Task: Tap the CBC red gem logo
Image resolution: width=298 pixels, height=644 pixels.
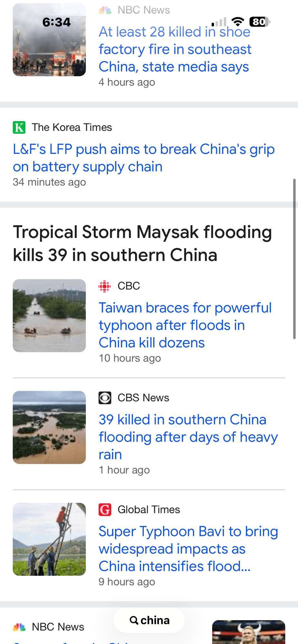Action: pos(104,286)
